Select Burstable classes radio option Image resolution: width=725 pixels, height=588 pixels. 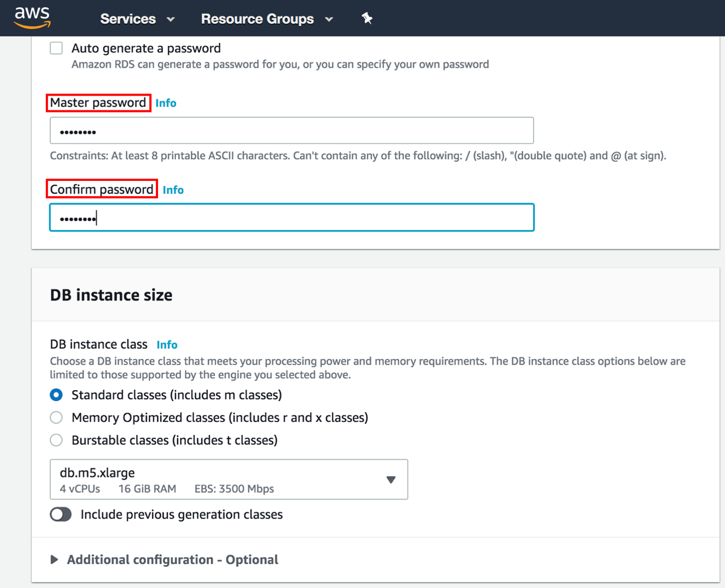pyautogui.click(x=56, y=440)
